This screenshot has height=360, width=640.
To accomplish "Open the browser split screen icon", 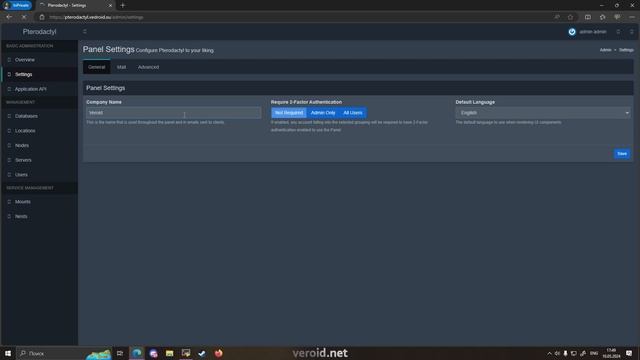I will point(588,17).
